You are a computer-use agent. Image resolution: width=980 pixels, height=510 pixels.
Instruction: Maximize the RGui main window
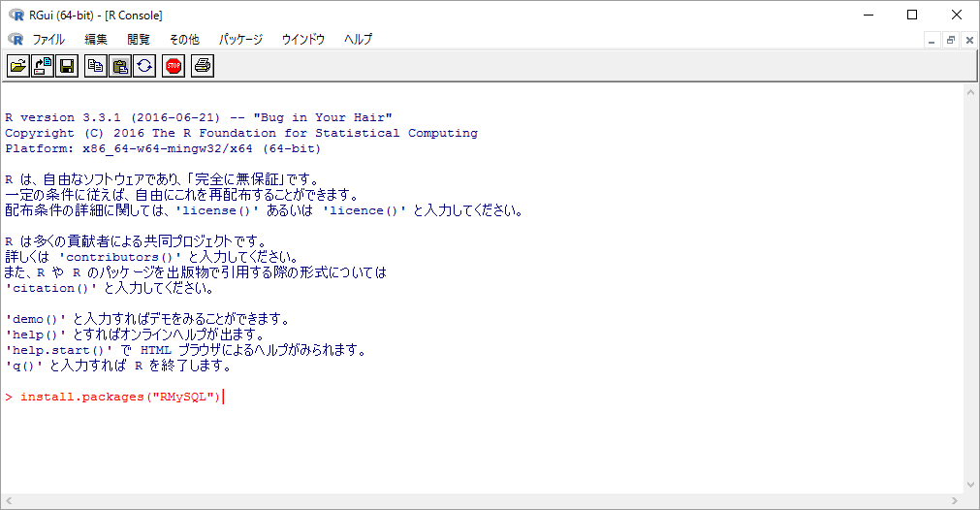pyautogui.click(x=912, y=15)
